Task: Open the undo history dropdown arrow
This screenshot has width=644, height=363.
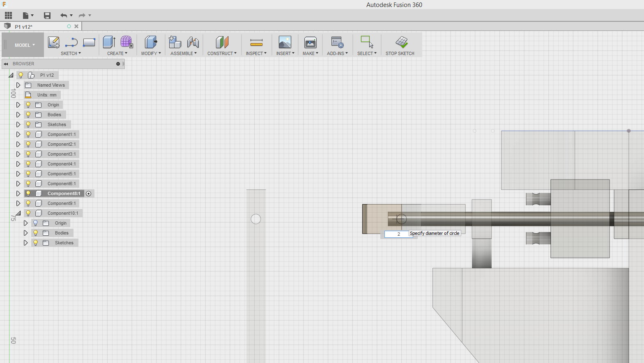Action: 71,16
